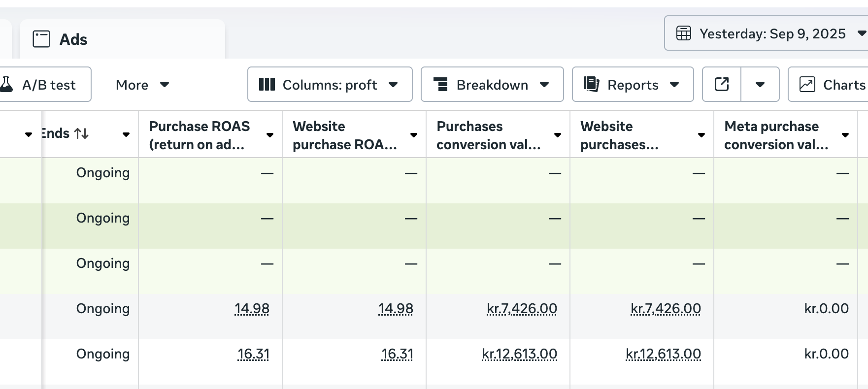Click the A/B test flask icon
Viewport: 868px width, 389px height.
pyautogui.click(x=6, y=85)
